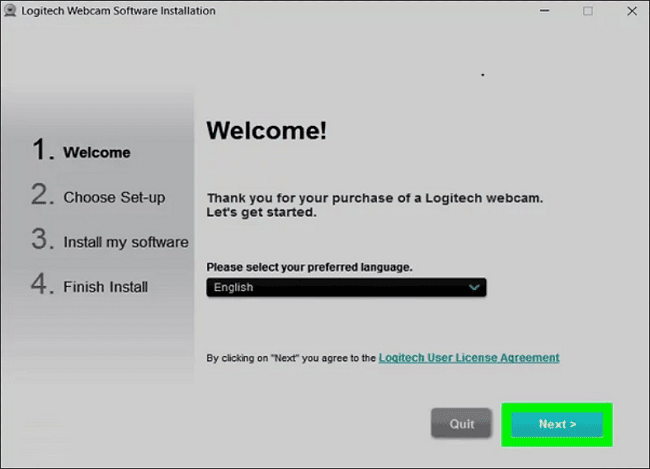Select step 1 Welcome in sidebar

(81, 151)
